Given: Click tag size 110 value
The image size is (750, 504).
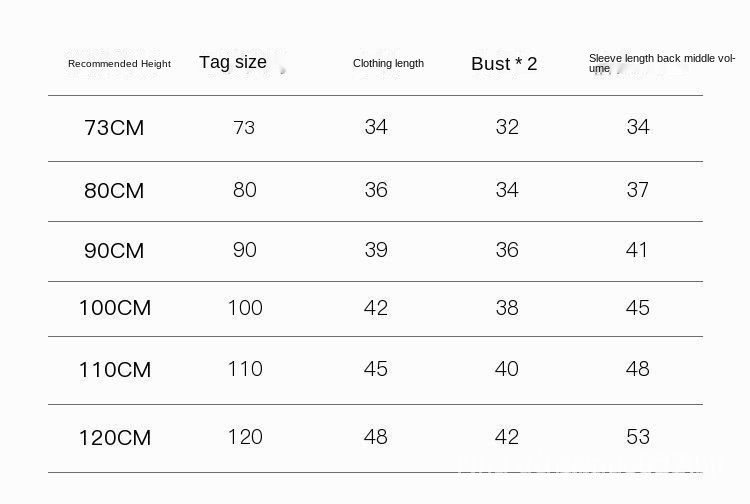Looking at the screenshot, I should [x=244, y=369].
